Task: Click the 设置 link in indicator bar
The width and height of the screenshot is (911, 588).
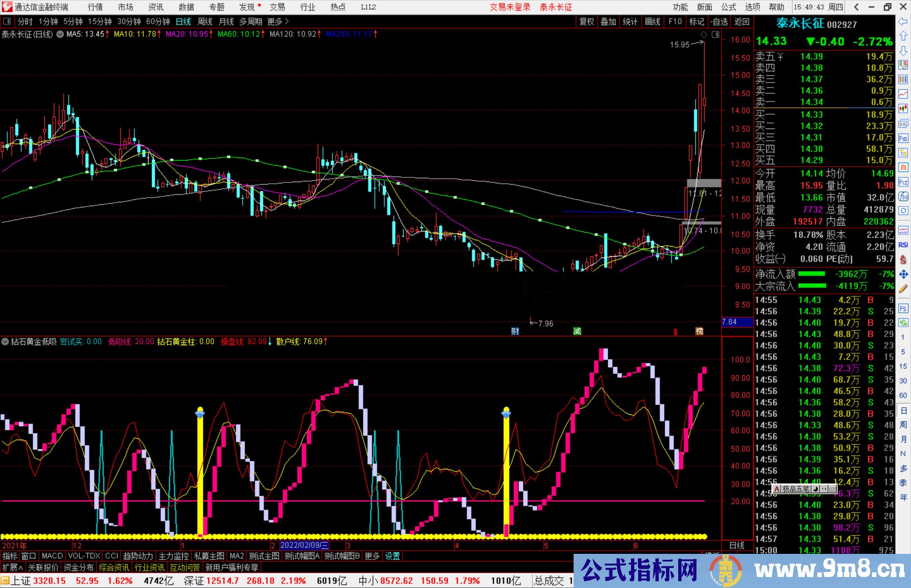Action: pyautogui.click(x=392, y=556)
